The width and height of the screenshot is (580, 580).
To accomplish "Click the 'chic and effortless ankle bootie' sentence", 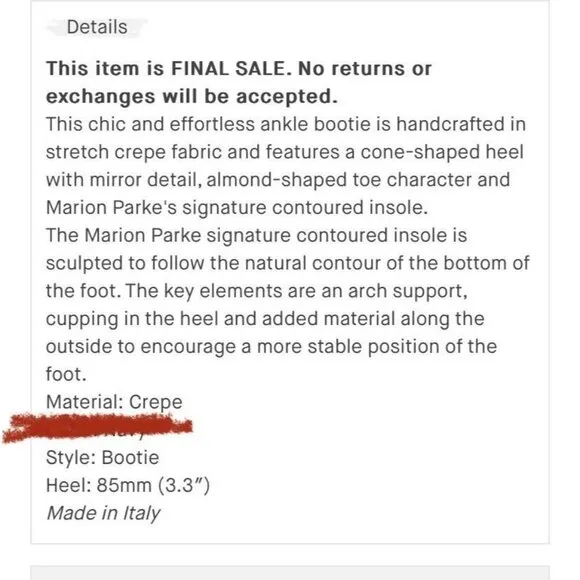I will tap(286, 124).
